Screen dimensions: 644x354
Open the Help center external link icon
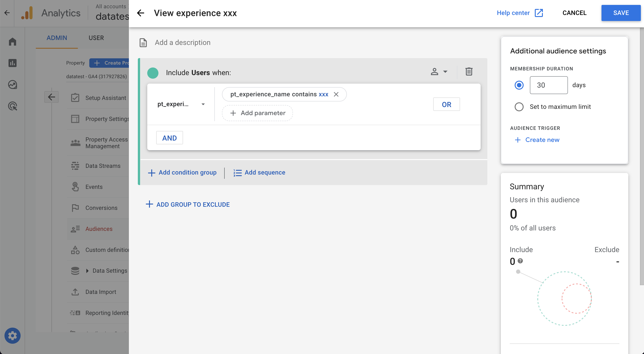point(539,13)
